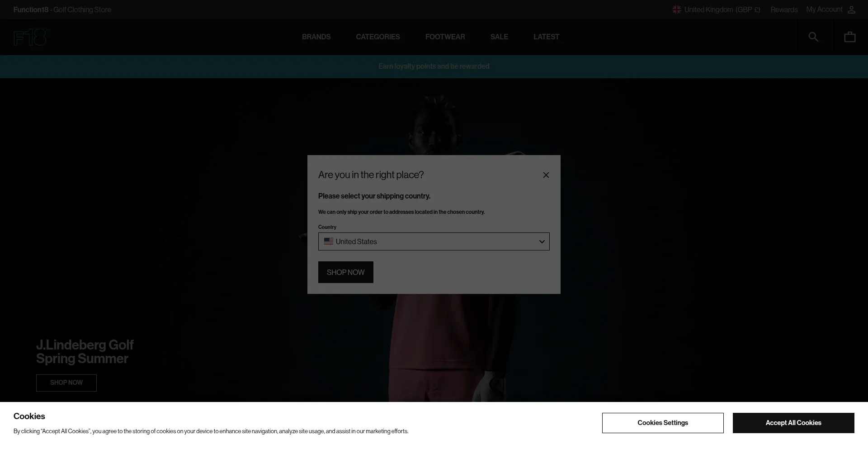Click Function18 - Golf Clothing Store text
Screen dimensions: 868x449
click(x=62, y=9)
